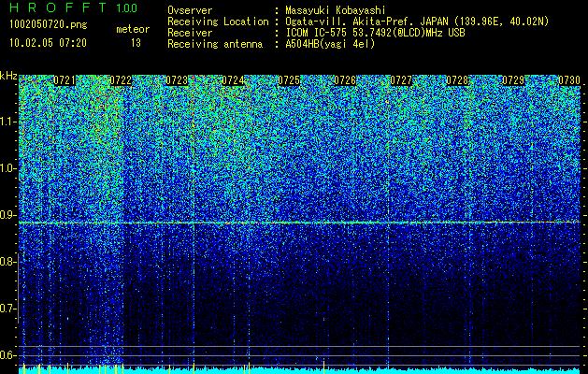Click the 0728 time marker
The width and height of the screenshot is (588, 374).
[457, 80]
